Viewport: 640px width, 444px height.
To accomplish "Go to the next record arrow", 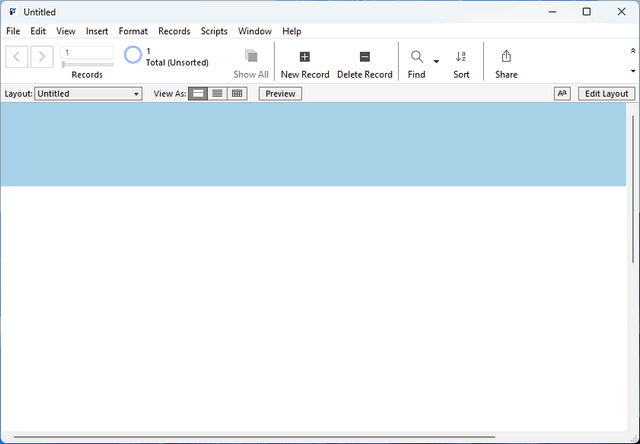I will click(42, 57).
